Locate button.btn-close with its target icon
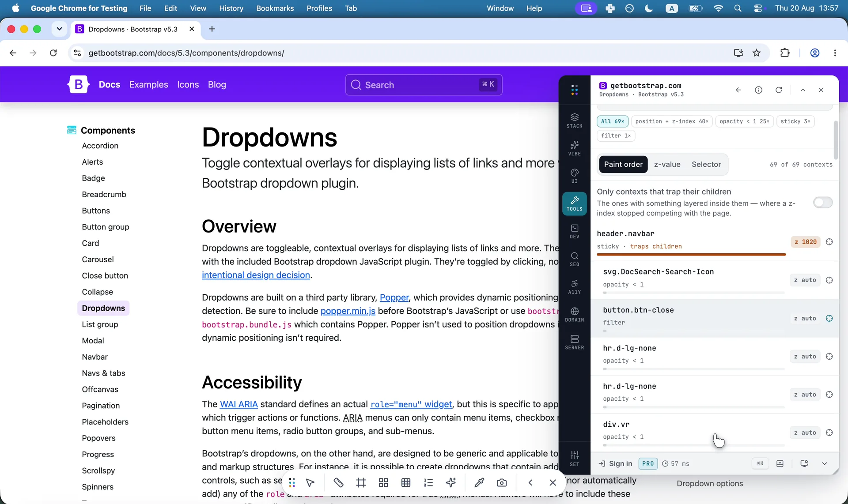Image resolution: width=848 pixels, height=504 pixels. pos(829,318)
